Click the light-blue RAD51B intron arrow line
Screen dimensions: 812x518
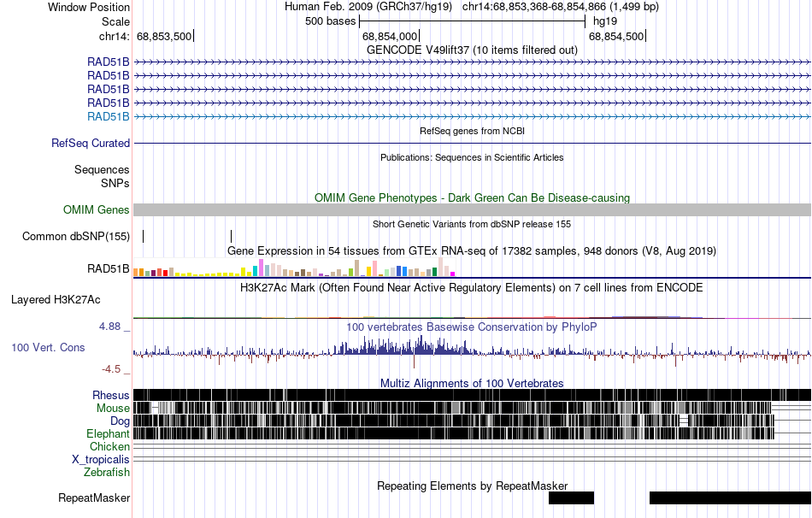[473, 116]
